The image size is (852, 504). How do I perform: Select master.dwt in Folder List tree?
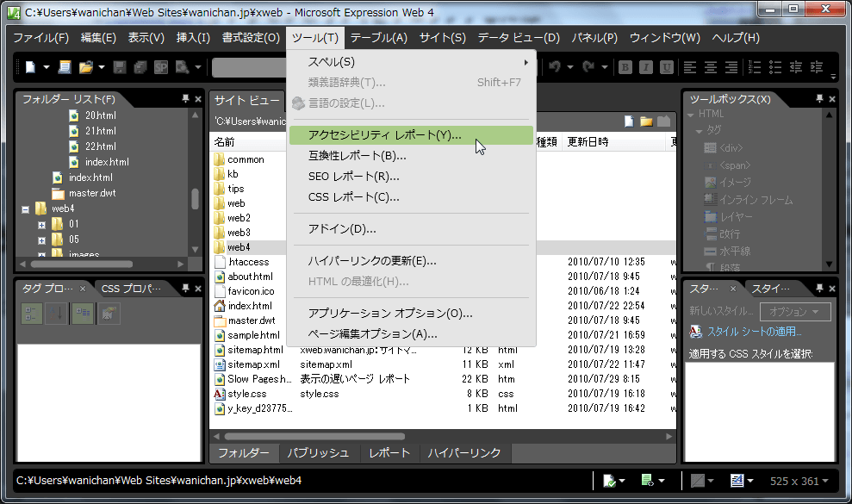tap(92, 193)
